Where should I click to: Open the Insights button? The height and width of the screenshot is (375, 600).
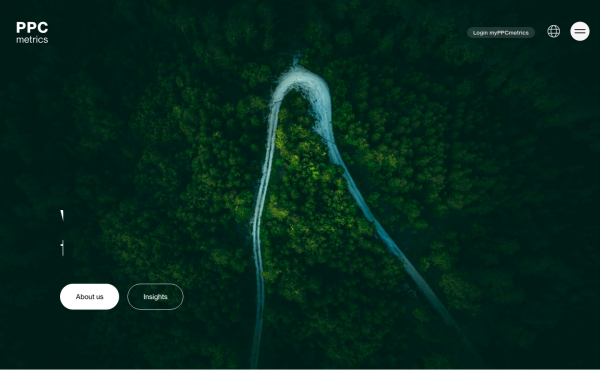155,297
